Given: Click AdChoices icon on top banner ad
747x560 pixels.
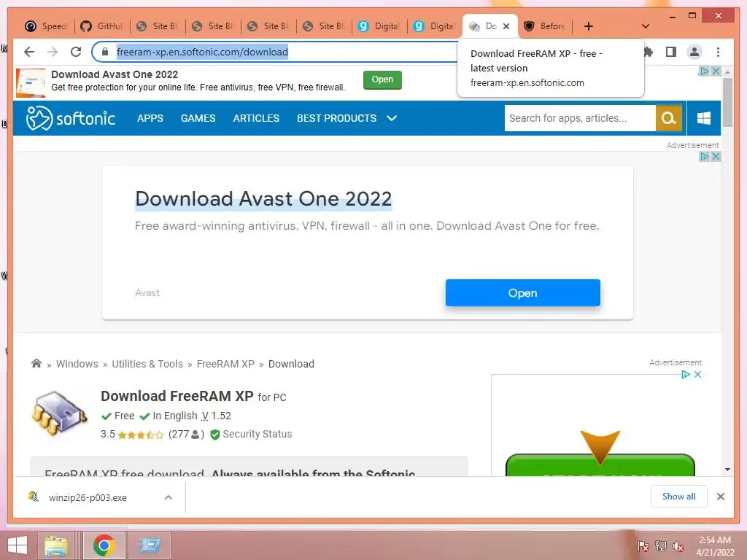Looking at the screenshot, I should point(704,71).
